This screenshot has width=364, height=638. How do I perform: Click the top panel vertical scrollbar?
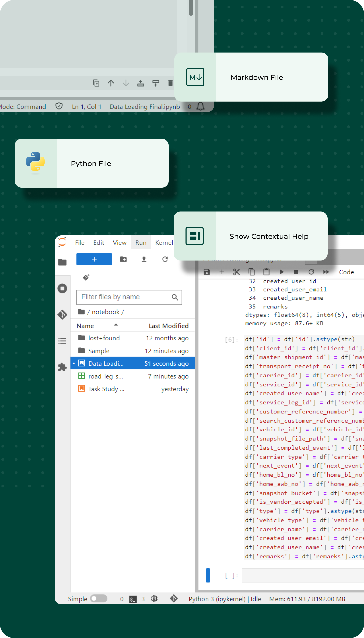coord(191,8)
